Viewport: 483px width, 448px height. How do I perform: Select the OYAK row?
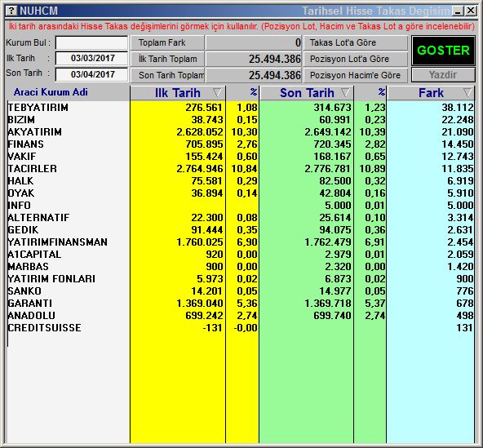241,193
